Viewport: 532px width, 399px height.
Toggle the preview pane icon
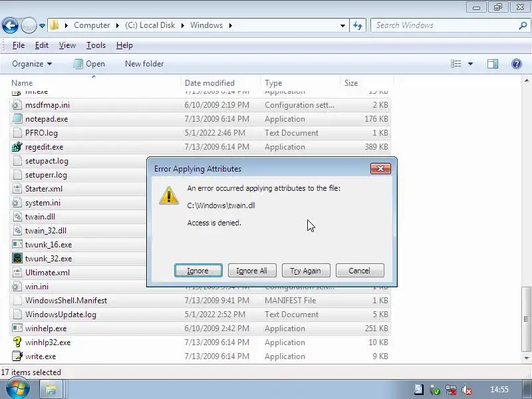pyautogui.click(x=493, y=64)
